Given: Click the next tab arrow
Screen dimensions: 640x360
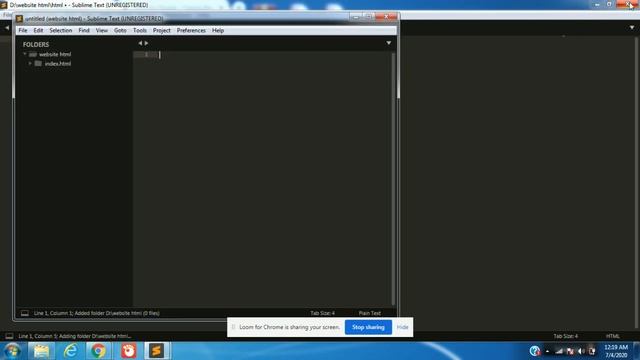Looking at the screenshot, I should pos(147,43).
